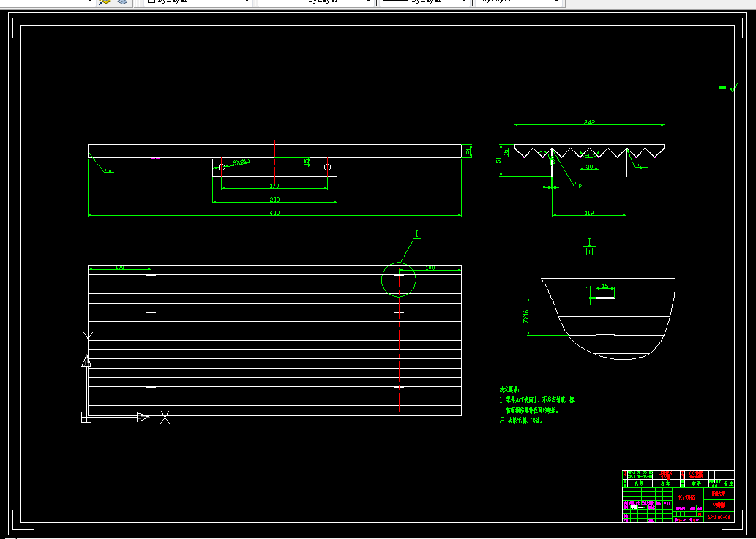Select the 1 thickness dimension text
The height and width of the screenshot is (539, 756).
544,185
